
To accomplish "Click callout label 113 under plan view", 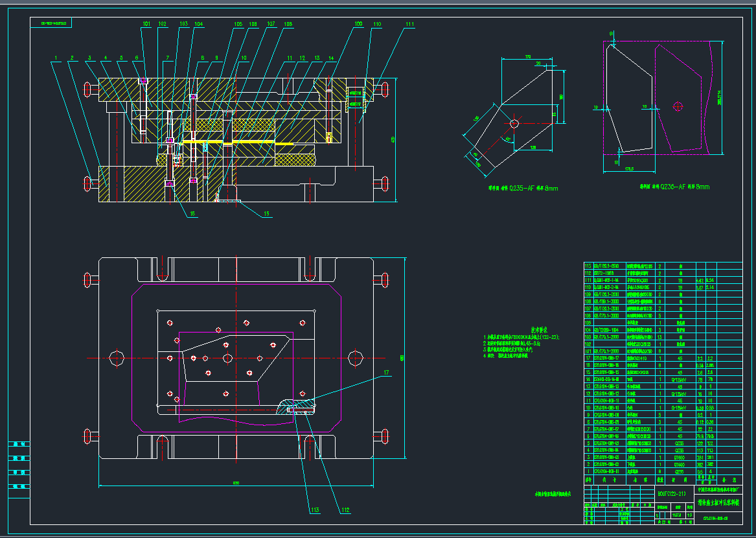I will click(315, 510).
